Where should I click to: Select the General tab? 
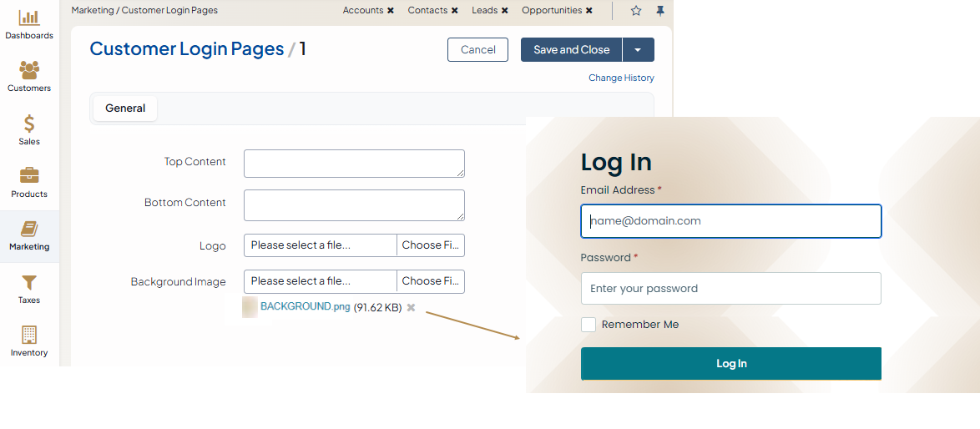[x=125, y=108]
